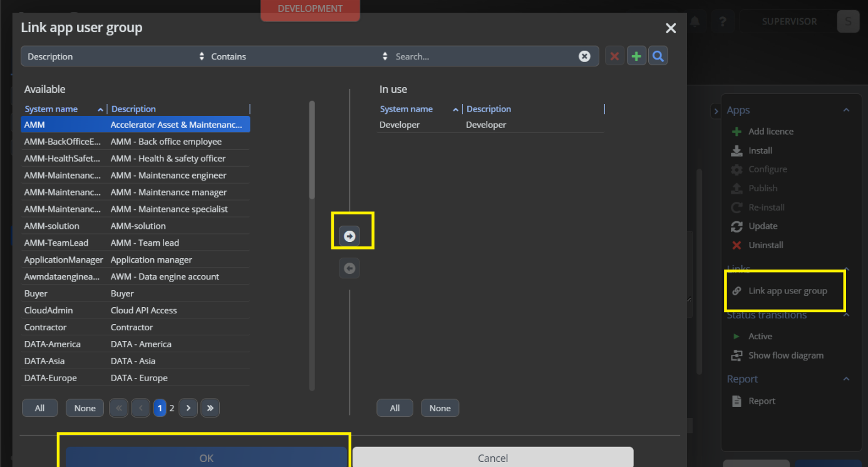Viewport: 868px width, 467px height.
Task: Select the AMM-TeamLead row
Action: [135, 243]
